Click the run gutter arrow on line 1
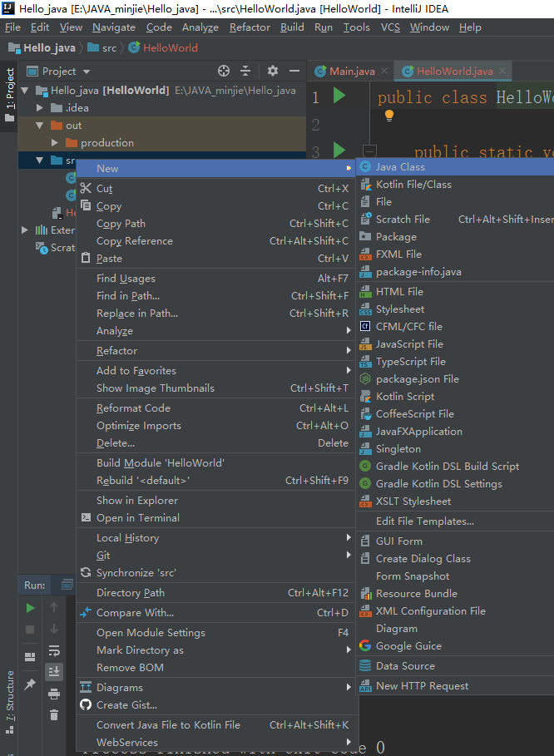The image size is (554, 756). 339,96
